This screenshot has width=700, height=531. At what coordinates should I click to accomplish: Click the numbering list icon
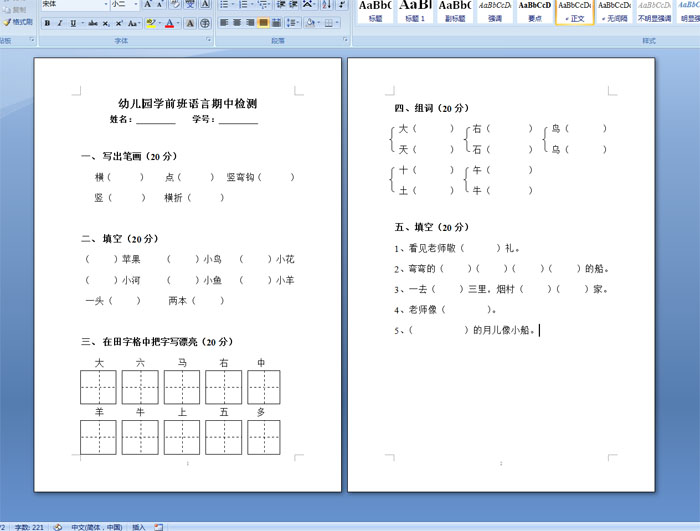[x=243, y=4]
